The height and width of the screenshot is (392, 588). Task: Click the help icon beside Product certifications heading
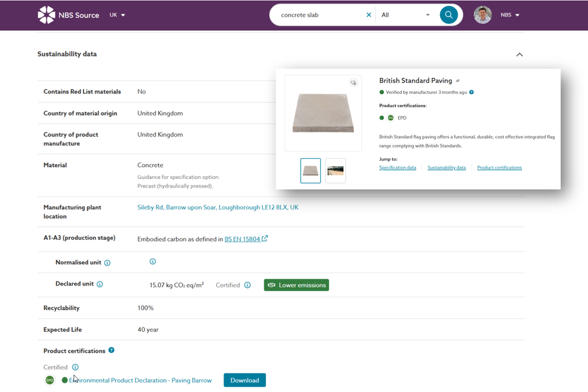112,350
